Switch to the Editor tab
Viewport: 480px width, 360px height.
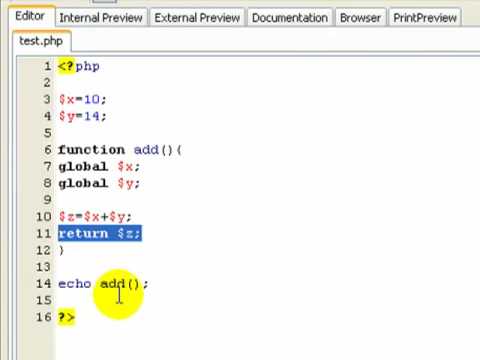click(x=30, y=16)
